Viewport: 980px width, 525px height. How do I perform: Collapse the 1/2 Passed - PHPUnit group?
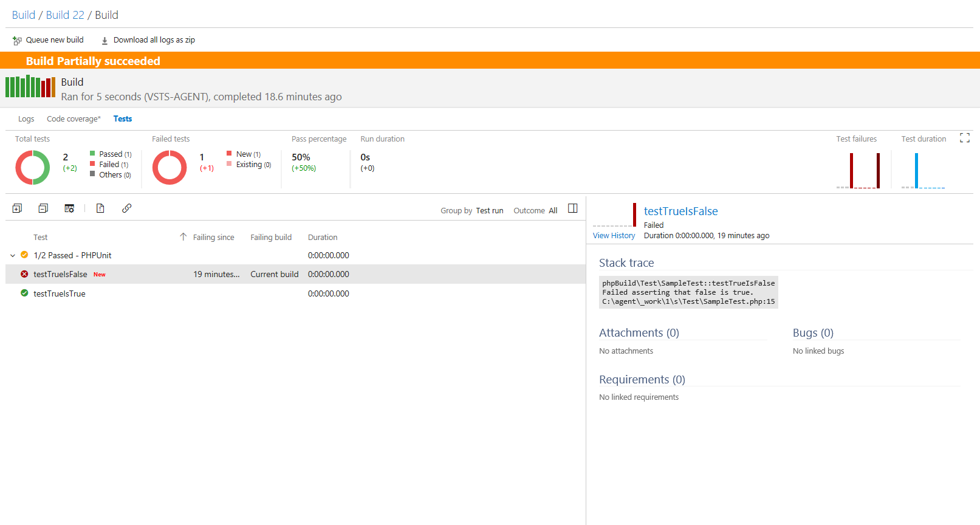point(13,256)
